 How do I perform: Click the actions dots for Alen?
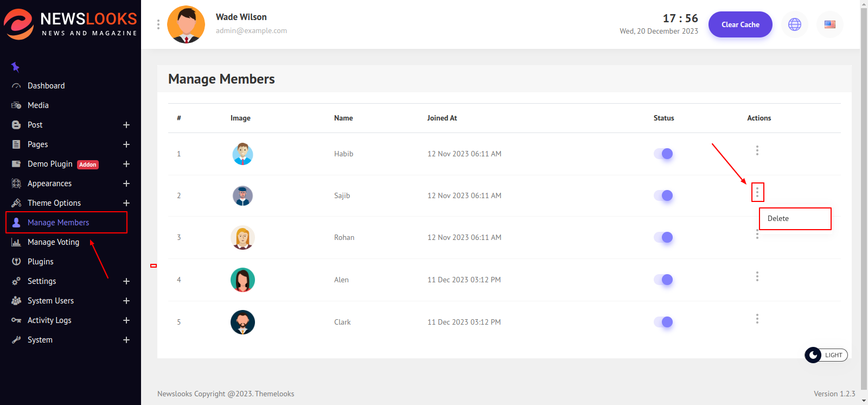[x=757, y=276]
